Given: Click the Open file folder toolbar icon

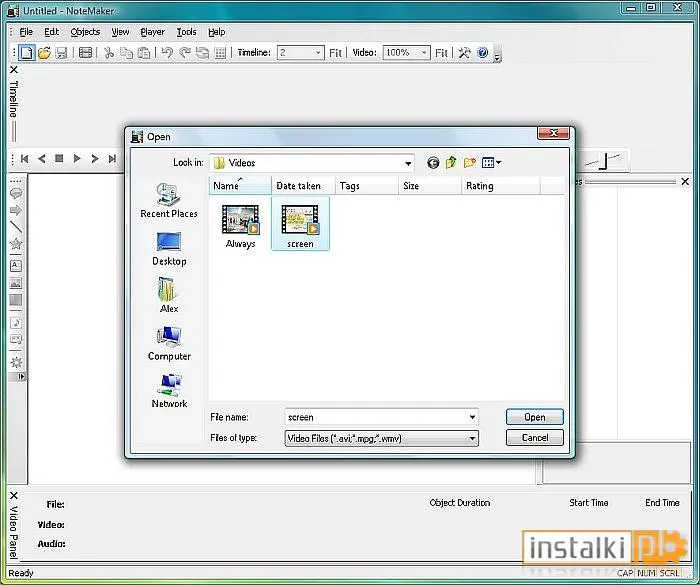Looking at the screenshot, I should tap(44, 53).
